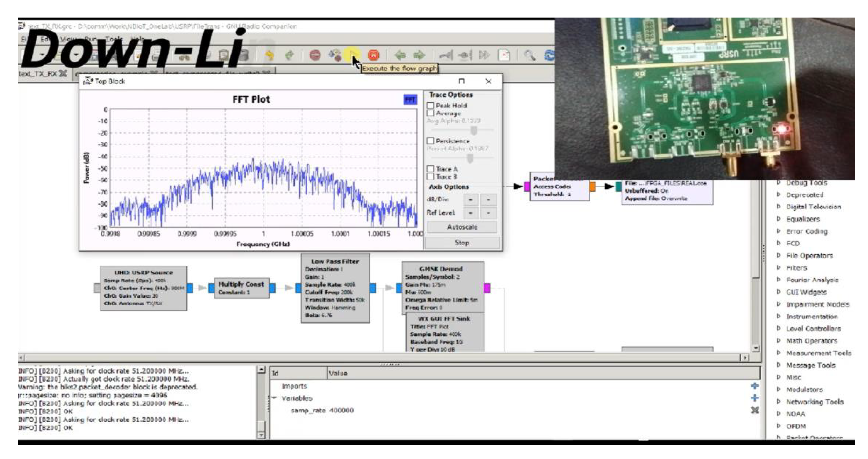Click the yellow Undo arrow icon
The width and height of the screenshot is (868, 459).
[x=269, y=54]
